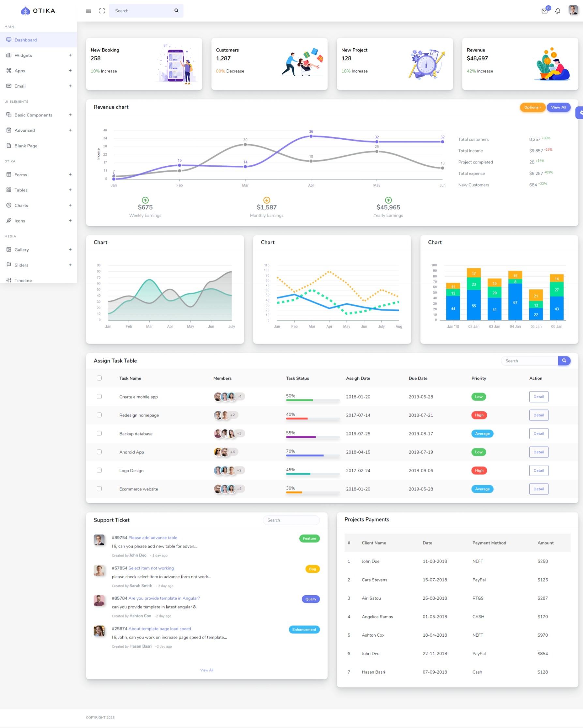Expand the Apps menu plus sign

tap(70, 70)
